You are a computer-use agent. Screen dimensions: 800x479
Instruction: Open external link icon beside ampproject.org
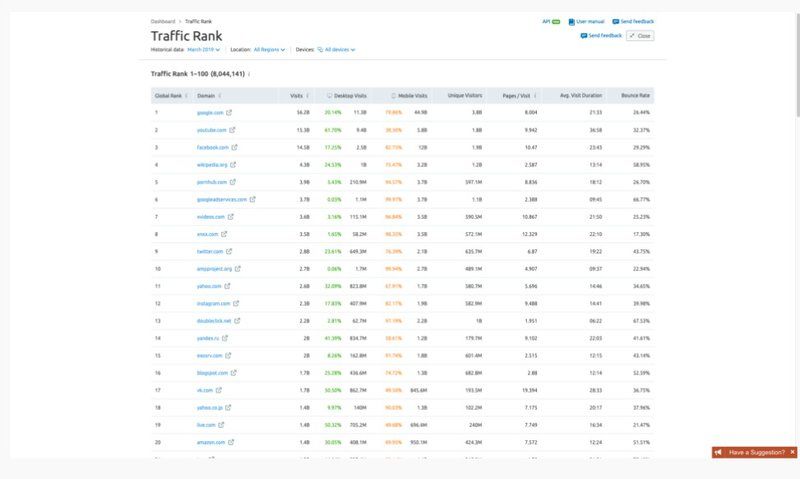tap(238, 269)
